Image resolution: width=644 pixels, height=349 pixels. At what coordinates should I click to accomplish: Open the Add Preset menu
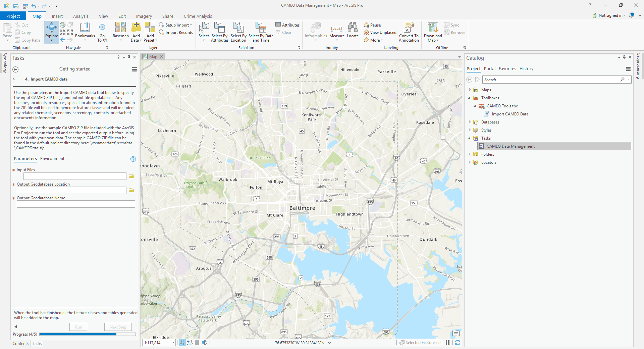click(150, 32)
